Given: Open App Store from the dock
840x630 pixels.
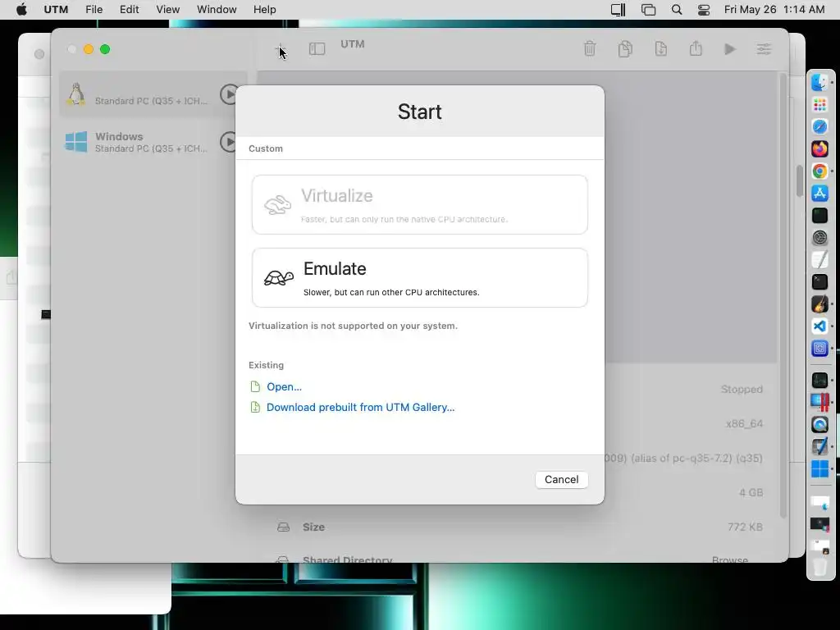Looking at the screenshot, I should tap(819, 193).
